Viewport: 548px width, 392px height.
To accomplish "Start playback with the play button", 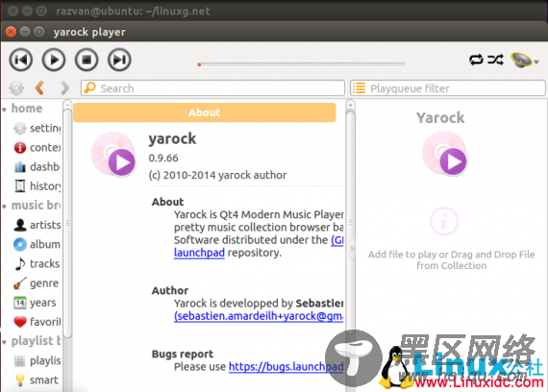I will coord(54,60).
